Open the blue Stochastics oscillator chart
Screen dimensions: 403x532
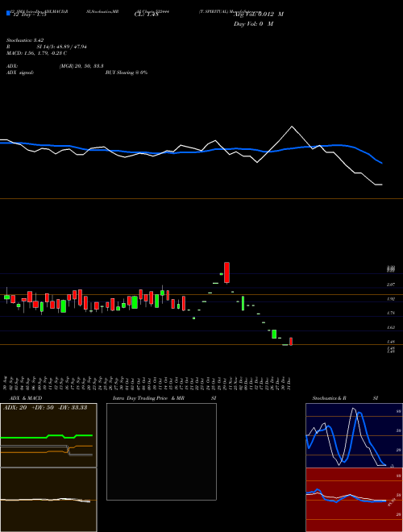click(x=354, y=435)
